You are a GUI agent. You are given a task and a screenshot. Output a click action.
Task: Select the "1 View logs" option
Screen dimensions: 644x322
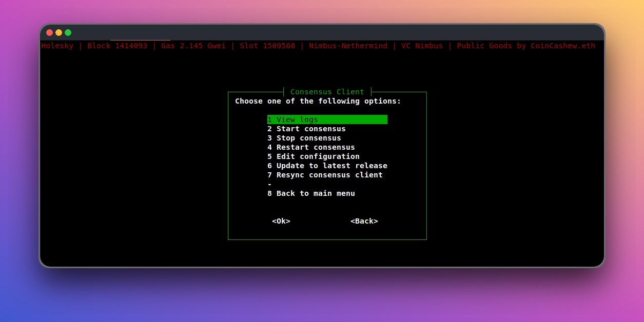click(327, 119)
